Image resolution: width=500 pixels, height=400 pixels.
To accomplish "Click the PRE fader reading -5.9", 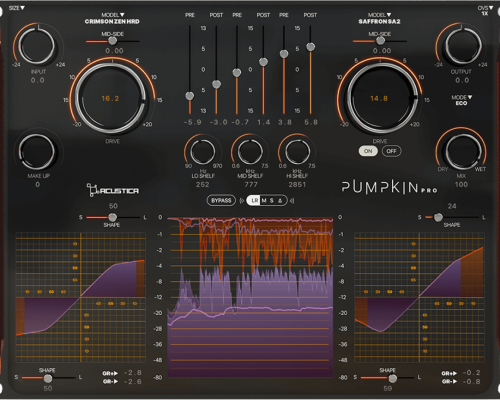I will [190, 96].
